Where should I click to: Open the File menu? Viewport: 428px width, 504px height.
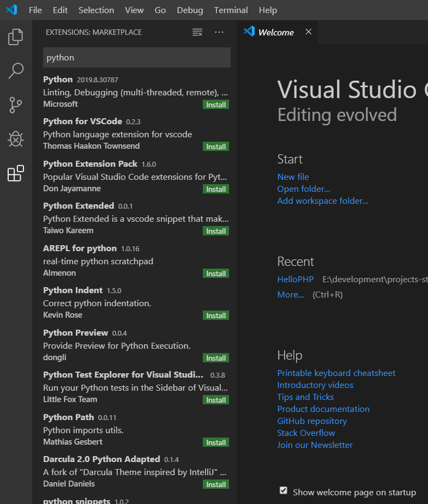35,10
